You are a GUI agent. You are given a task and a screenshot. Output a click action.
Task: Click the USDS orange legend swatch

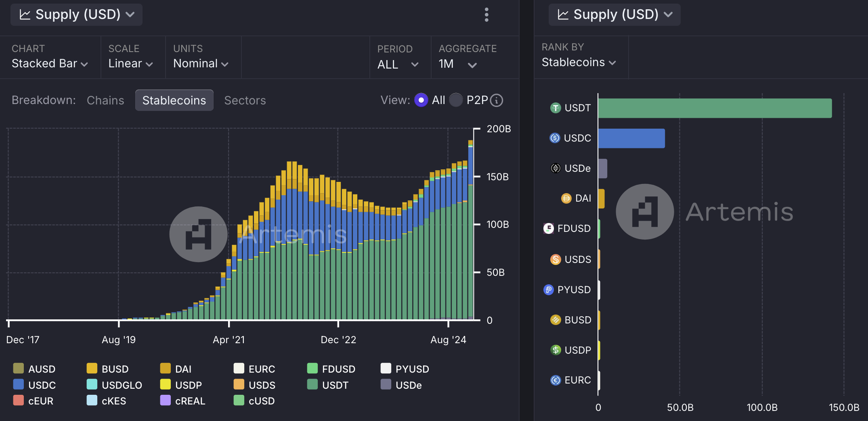coord(239,384)
